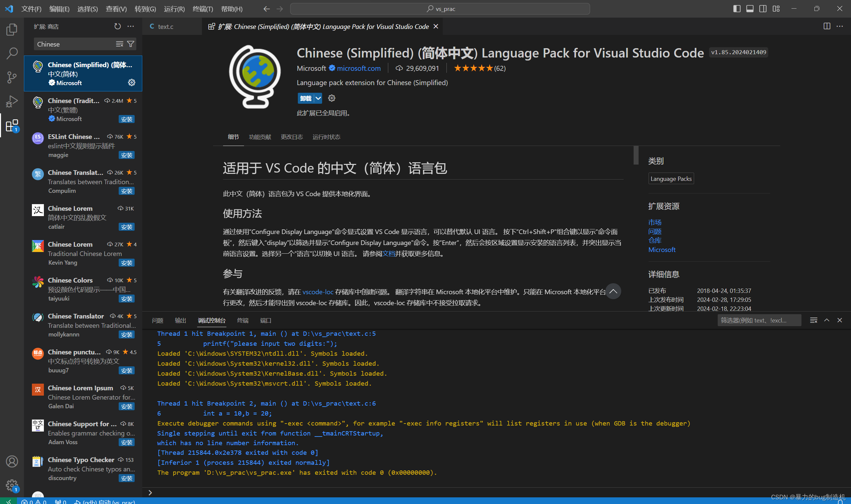
Task: Click the extension settings gear icon
Action: (133, 83)
